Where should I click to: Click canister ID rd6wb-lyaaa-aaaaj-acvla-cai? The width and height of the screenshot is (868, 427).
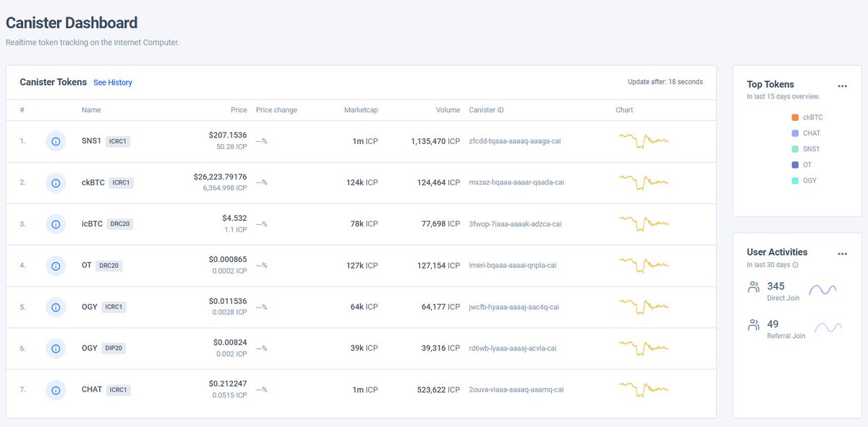(x=513, y=348)
